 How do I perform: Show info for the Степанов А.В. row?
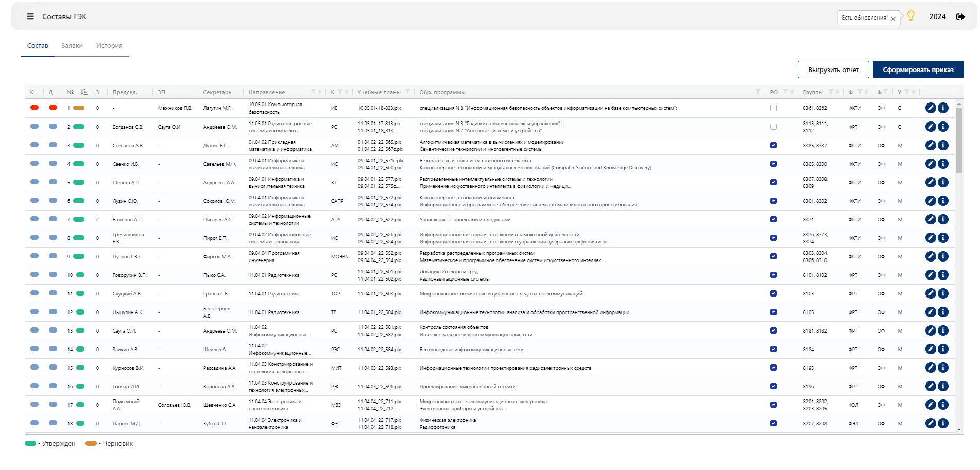tap(943, 145)
